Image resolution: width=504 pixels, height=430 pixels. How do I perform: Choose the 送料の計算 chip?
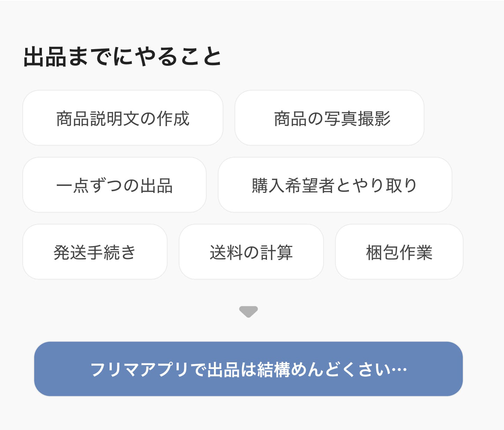(x=251, y=252)
